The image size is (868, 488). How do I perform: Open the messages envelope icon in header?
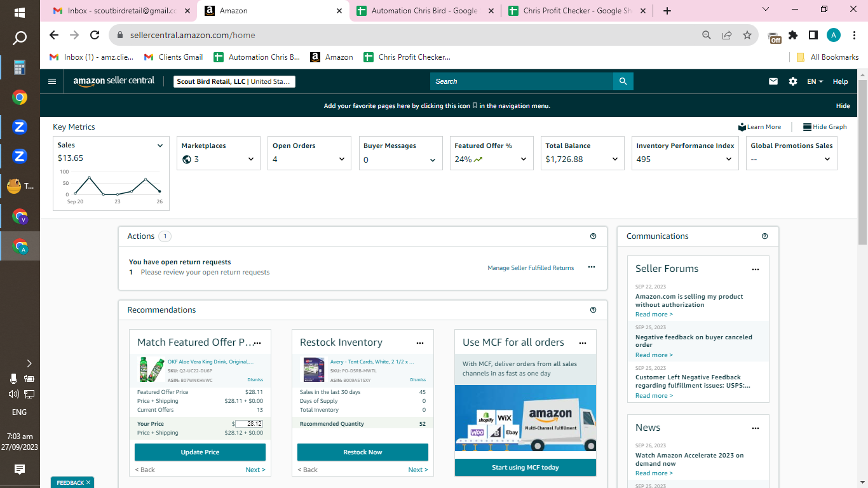pos(773,81)
